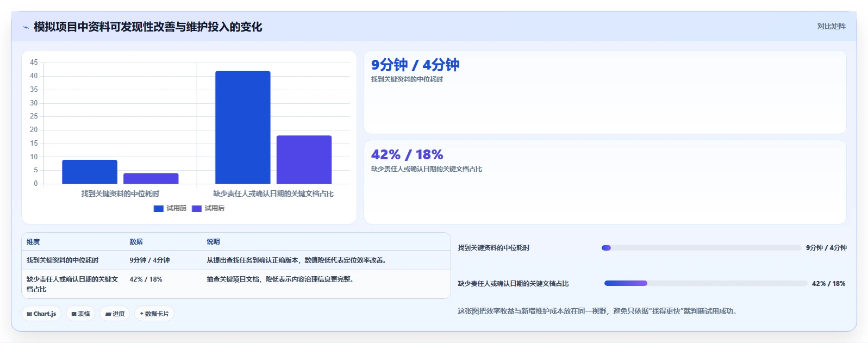Click the 数据 column header
The height and width of the screenshot is (343, 868).
pyautogui.click(x=136, y=242)
